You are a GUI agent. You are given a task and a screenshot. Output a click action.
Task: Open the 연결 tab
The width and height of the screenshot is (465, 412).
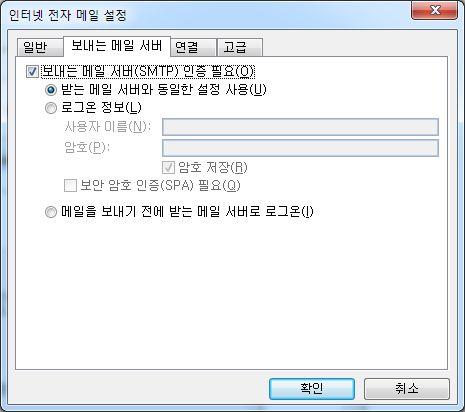point(193,47)
